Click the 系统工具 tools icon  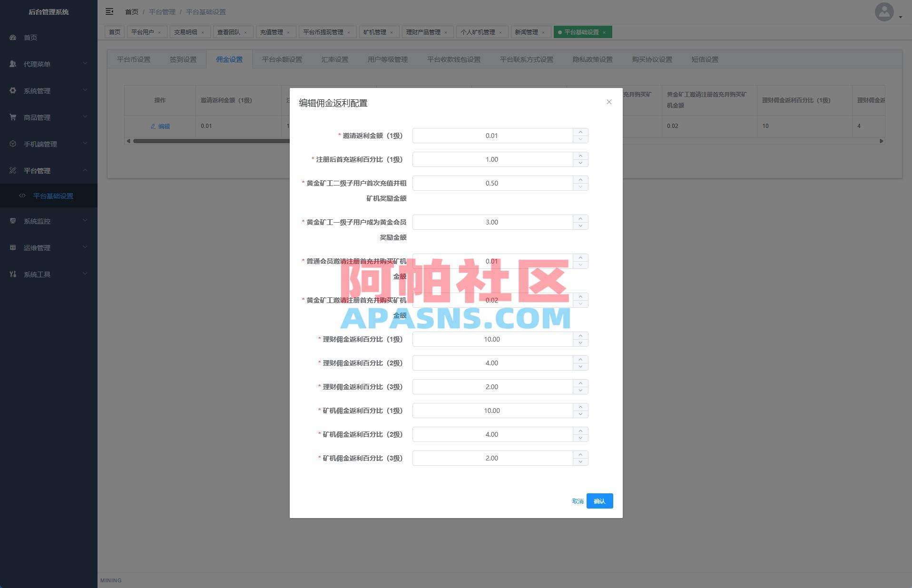coord(13,274)
